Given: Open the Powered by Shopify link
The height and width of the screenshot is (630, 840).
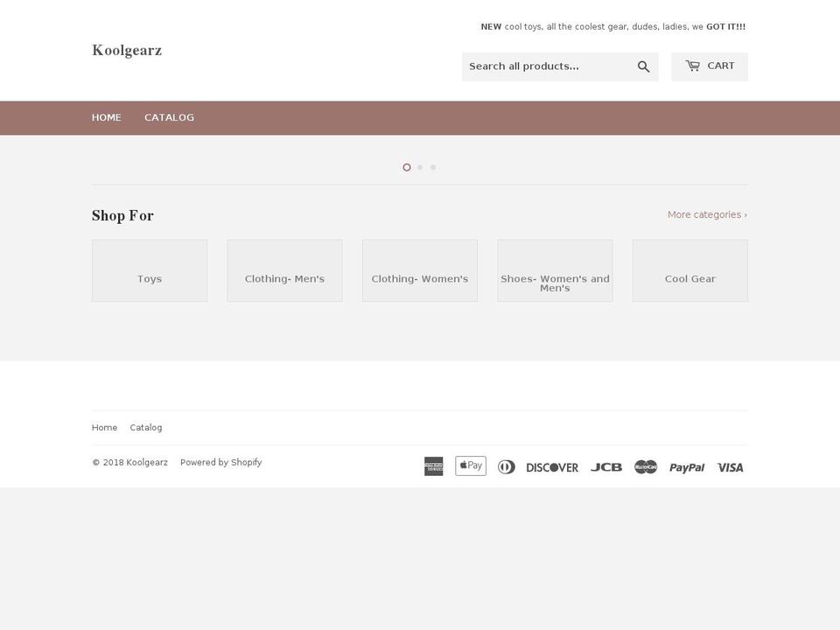Looking at the screenshot, I should point(220,462).
